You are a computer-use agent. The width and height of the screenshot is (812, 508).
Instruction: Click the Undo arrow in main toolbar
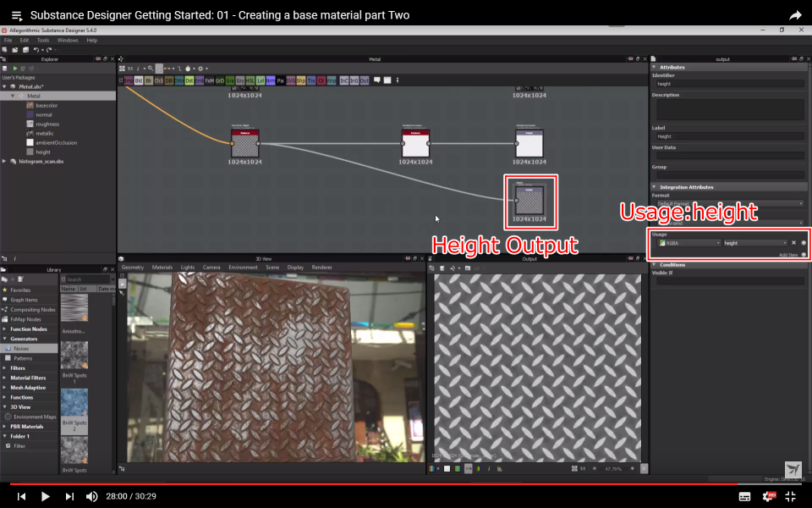(x=36, y=50)
